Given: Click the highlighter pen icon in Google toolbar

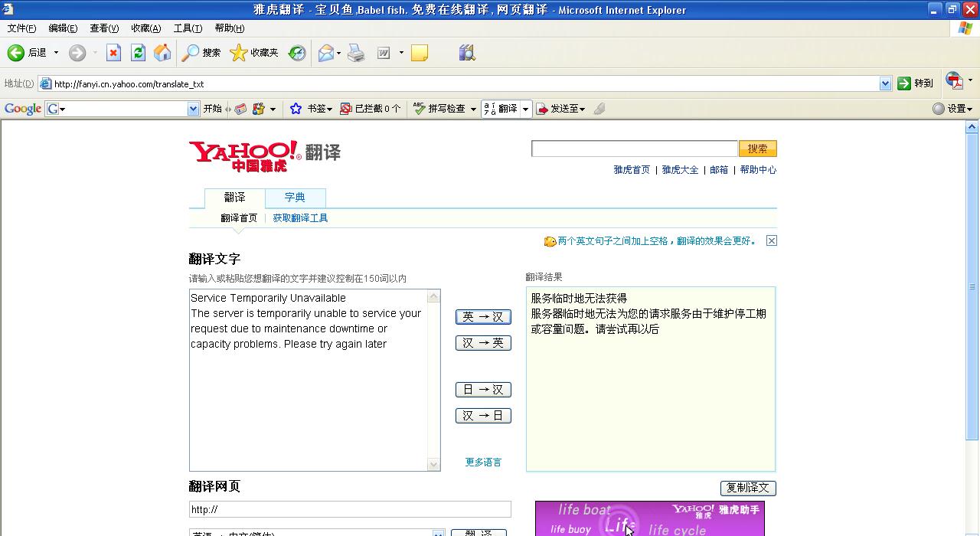Looking at the screenshot, I should pos(599,109).
